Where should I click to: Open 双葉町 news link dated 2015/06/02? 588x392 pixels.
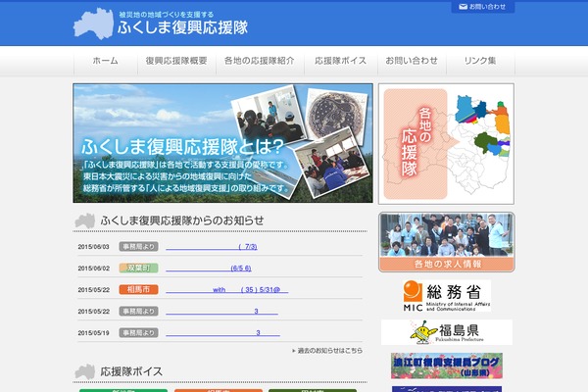click(x=209, y=269)
